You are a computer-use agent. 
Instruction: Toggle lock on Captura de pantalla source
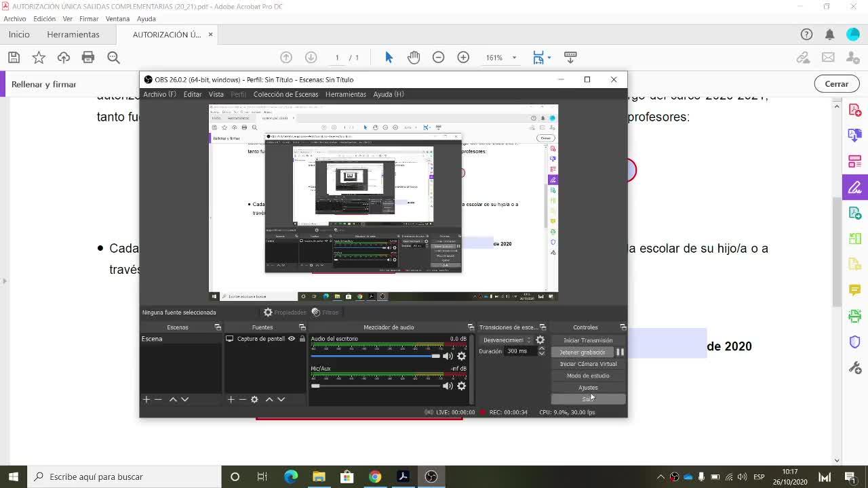(302, 339)
